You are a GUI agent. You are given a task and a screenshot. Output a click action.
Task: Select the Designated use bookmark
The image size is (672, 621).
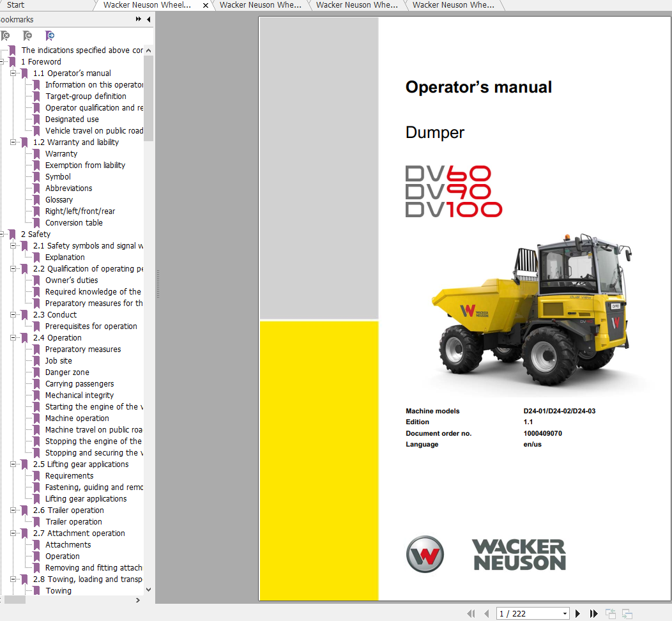click(72, 119)
